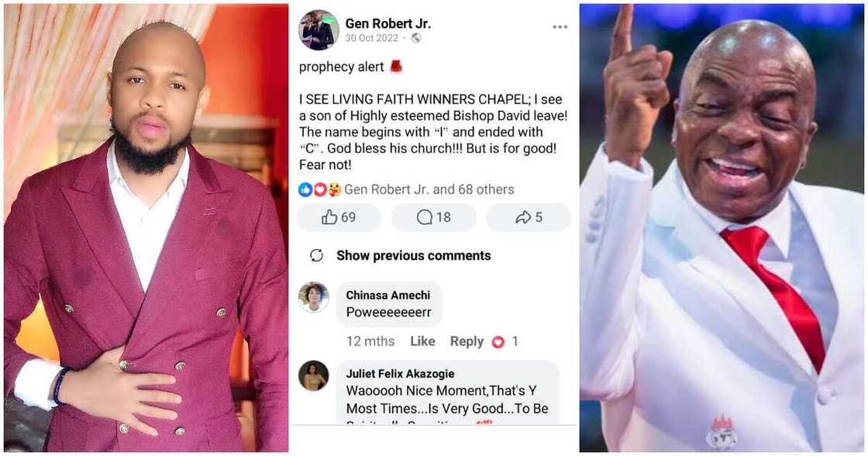This screenshot has height=456, width=868.
Task: Open the three-dots post options menu
Action: [560, 27]
